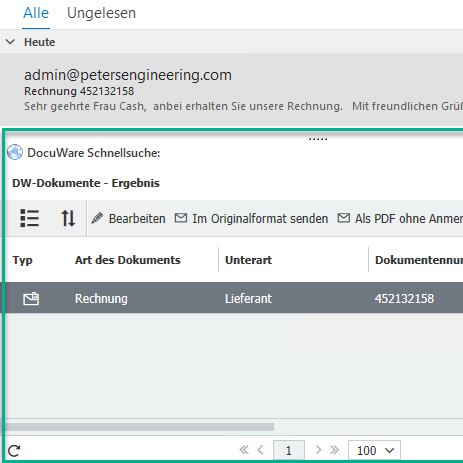Viewport: 463px width, 463px height.
Task: Select the Lieferant cell
Action: point(248,299)
